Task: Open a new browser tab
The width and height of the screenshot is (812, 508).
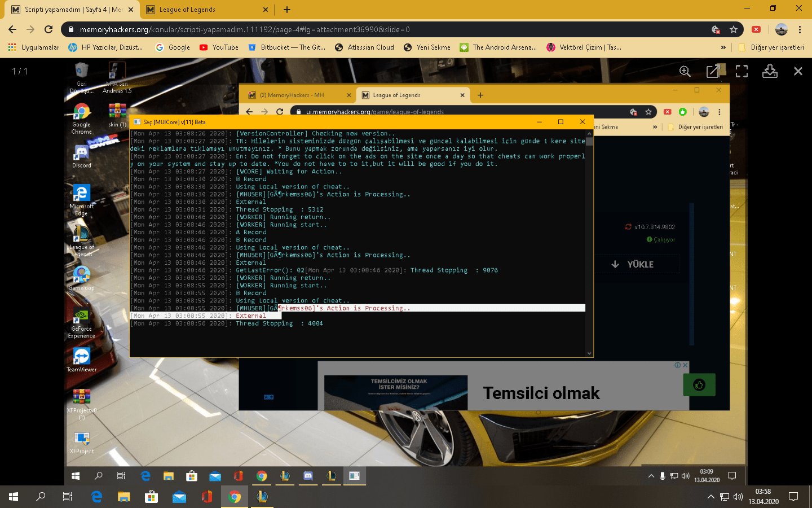Action: coord(287,10)
